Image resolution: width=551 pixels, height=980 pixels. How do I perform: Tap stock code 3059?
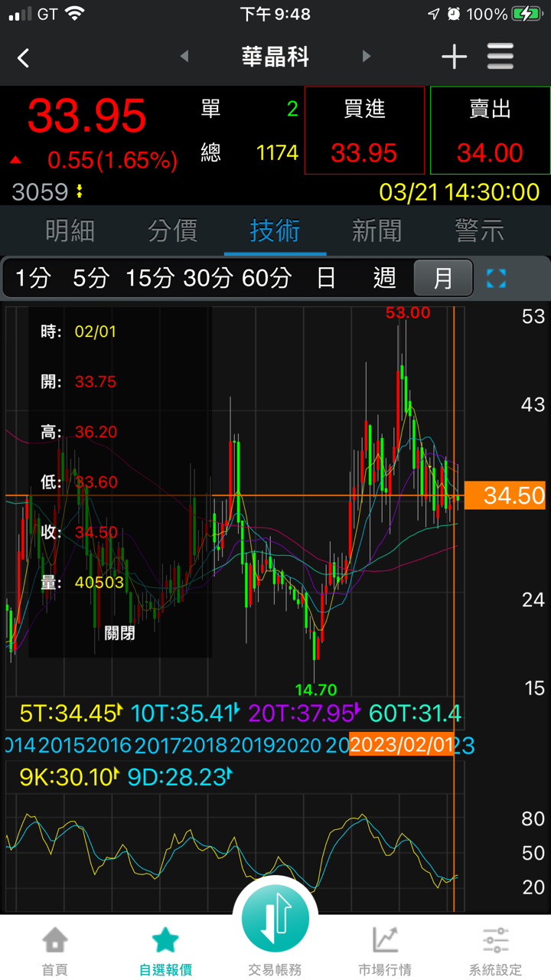click(x=40, y=191)
